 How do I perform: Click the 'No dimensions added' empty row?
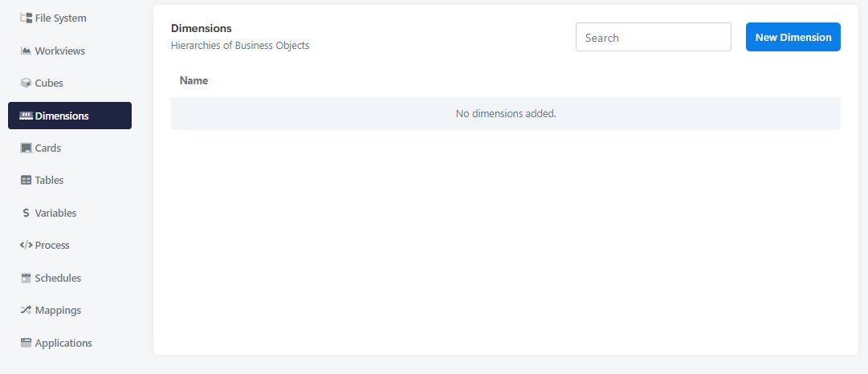[505, 114]
